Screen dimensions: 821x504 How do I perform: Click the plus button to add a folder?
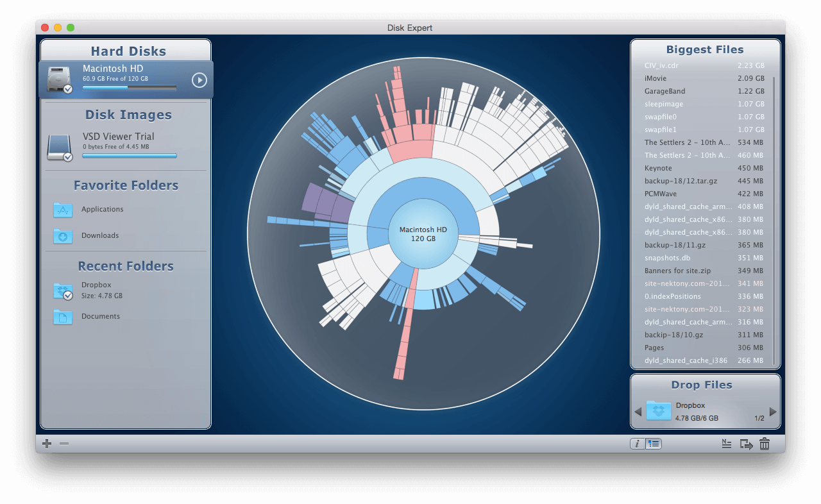[46, 443]
